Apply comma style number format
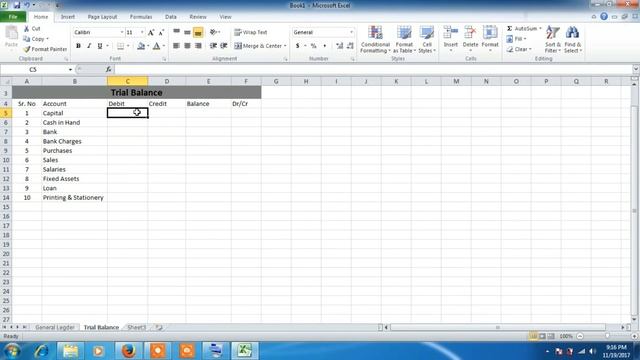640x360 pixels. coord(324,46)
